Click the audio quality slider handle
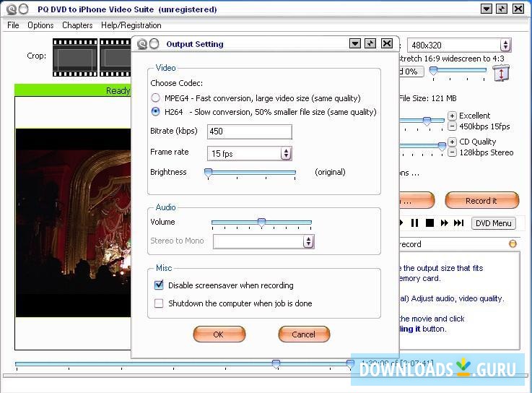532x393 pixels. (442, 147)
